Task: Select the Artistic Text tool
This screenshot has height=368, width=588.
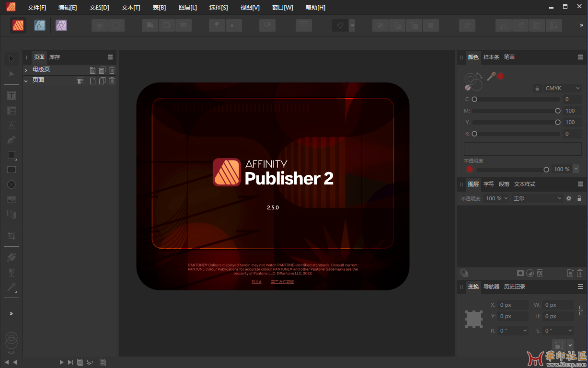Action: tap(12, 125)
